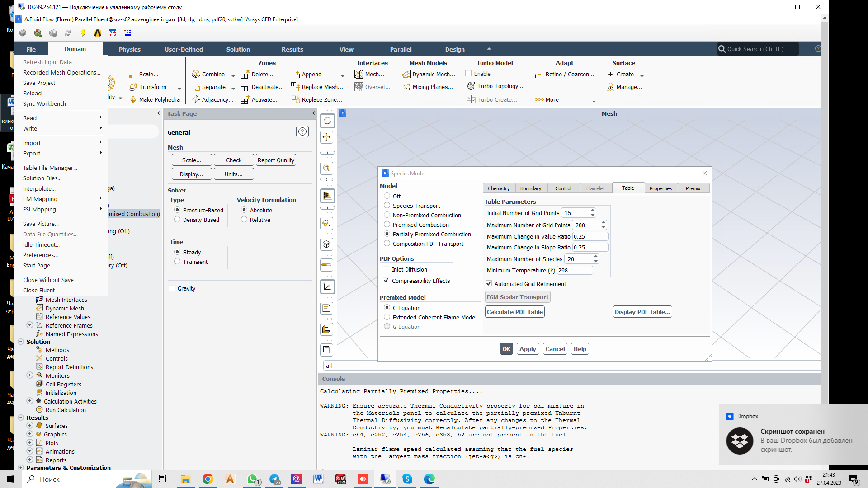This screenshot has height=488, width=868.
Task: Toggle the Compressibility Effects checkbox
Action: [386, 281]
